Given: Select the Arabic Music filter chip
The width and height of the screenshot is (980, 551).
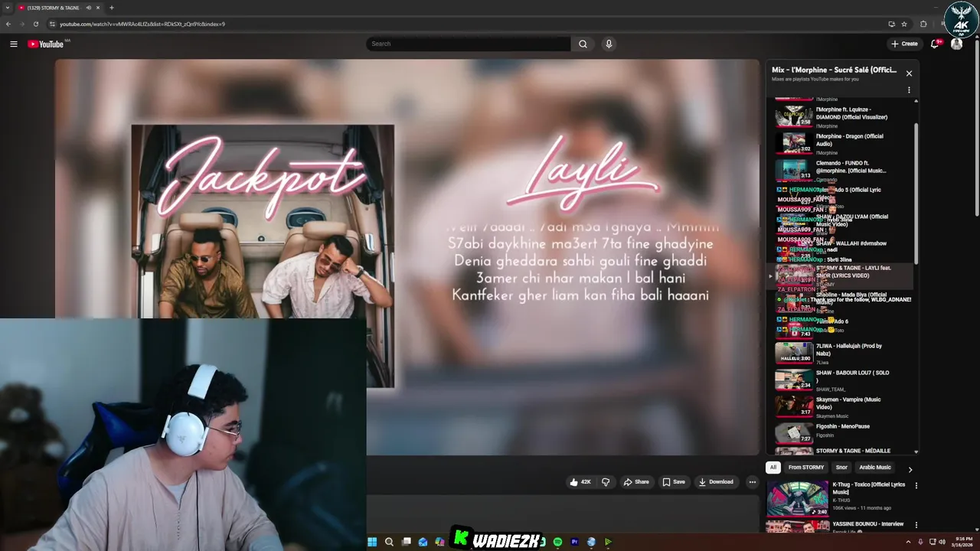Looking at the screenshot, I should tap(875, 468).
